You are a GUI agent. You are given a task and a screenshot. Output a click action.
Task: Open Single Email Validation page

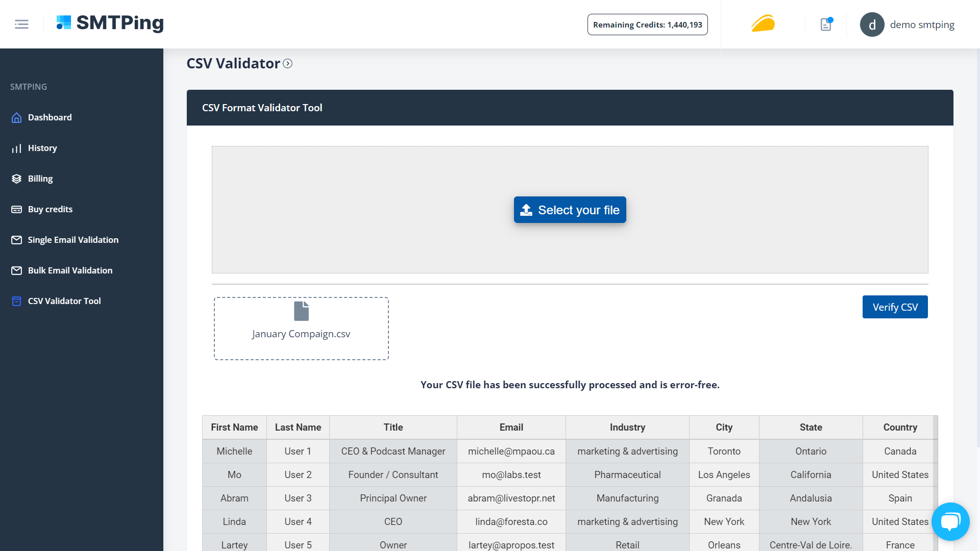pos(73,240)
